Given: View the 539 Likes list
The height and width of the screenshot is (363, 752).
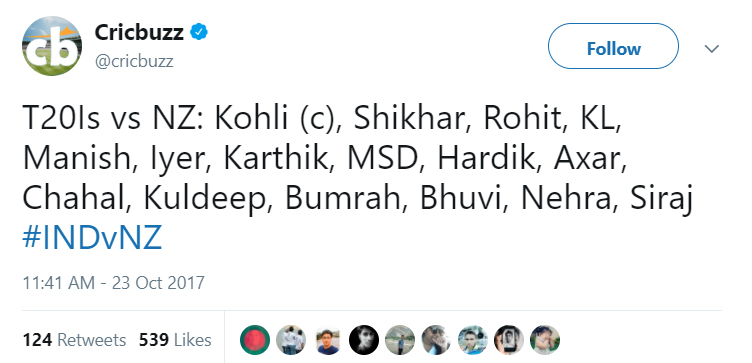Looking at the screenshot, I should click(175, 340).
